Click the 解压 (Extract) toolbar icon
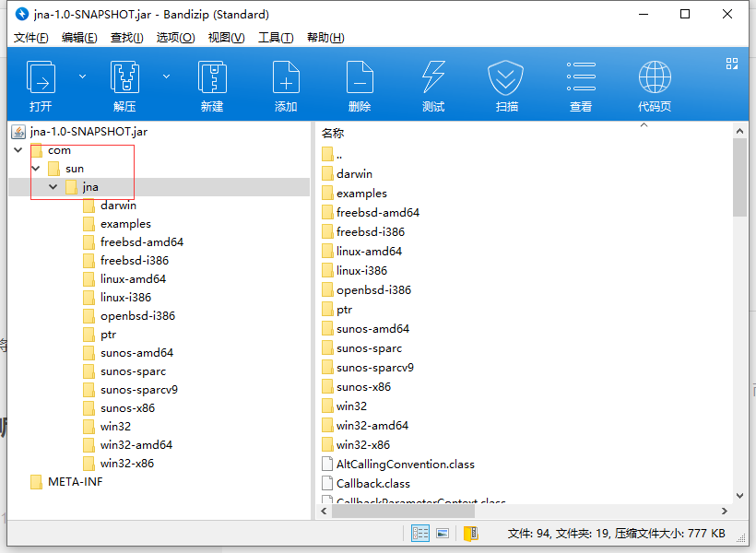756x553 pixels. pyautogui.click(x=124, y=76)
